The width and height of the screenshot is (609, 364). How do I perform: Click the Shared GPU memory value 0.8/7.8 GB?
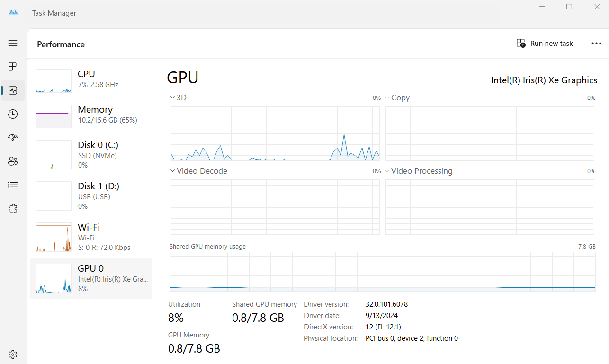coord(258,318)
